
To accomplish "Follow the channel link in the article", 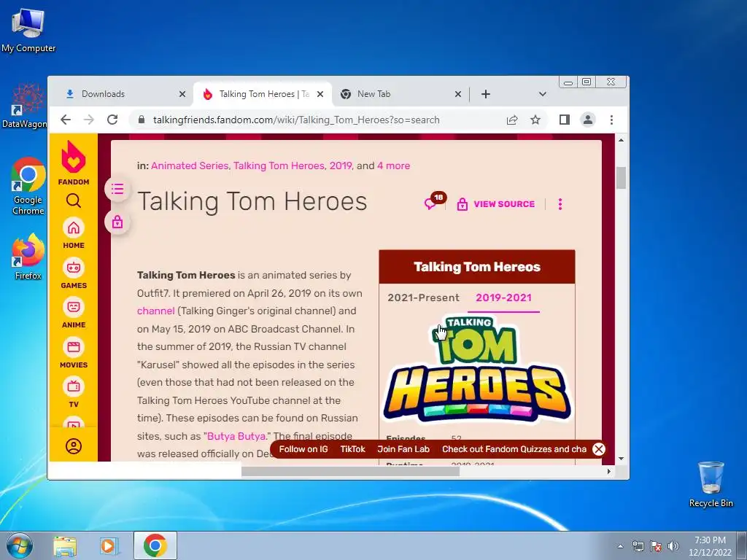I will click(156, 311).
